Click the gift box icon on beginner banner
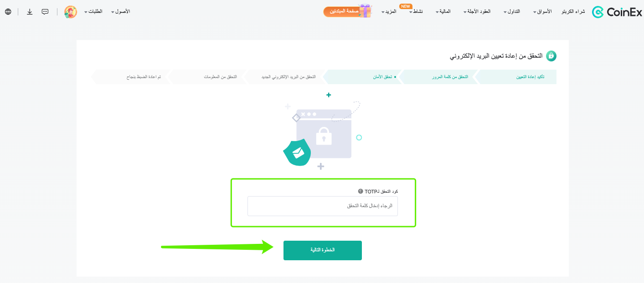The width and height of the screenshot is (644, 283). tap(365, 11)
